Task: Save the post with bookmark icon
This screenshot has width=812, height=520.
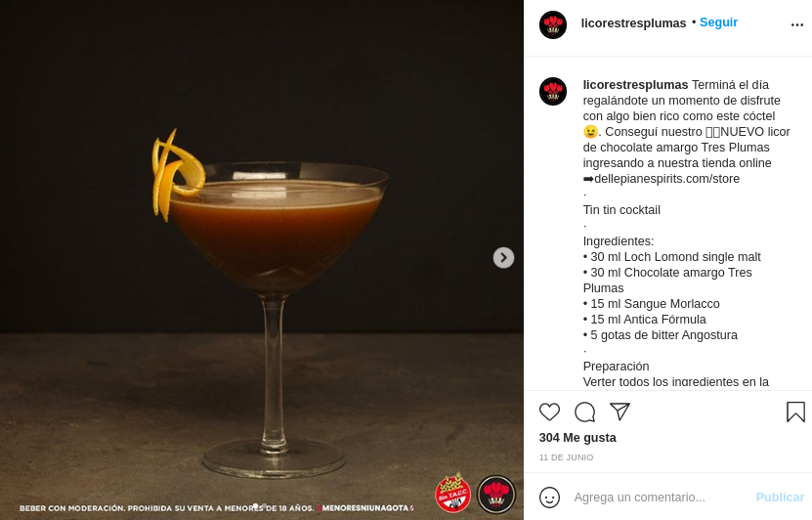Action: (x=795, y=412)
